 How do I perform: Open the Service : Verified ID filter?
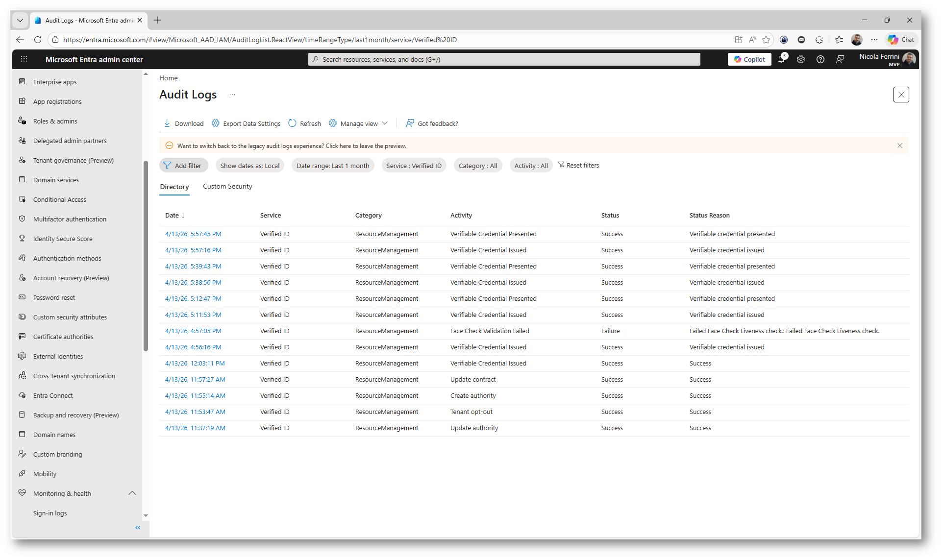click(x=414, y=166)
